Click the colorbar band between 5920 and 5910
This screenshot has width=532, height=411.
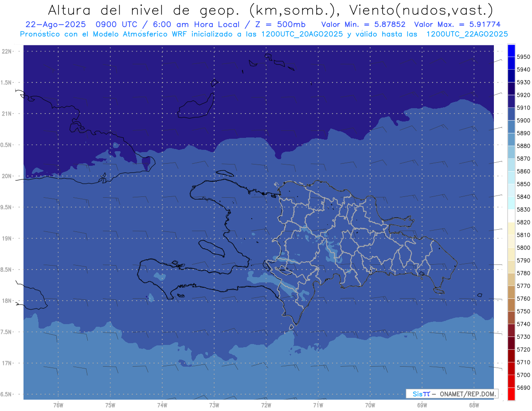tap(511, 102)
